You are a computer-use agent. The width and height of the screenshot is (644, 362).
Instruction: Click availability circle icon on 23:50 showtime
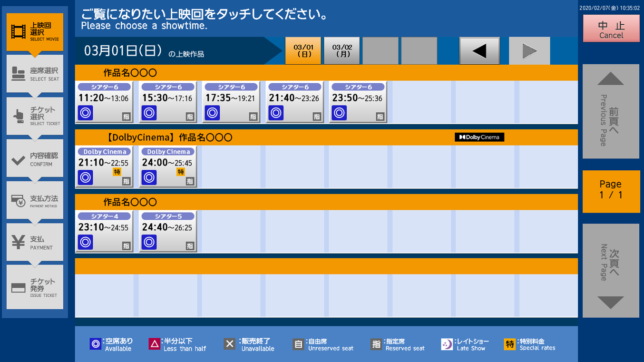click(x=340, y=113)
